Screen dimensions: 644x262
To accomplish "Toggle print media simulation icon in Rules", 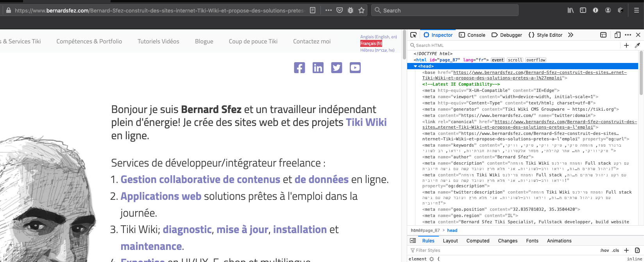I will (637, 250).
